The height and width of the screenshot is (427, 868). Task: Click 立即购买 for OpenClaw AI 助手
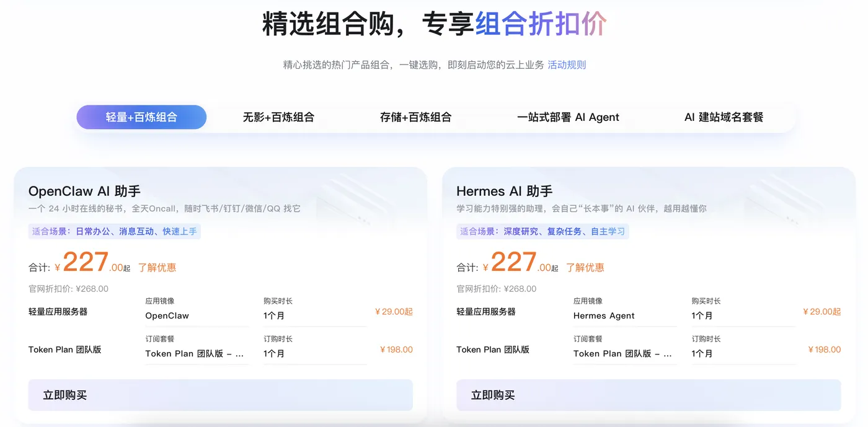[x=220, y=395]
